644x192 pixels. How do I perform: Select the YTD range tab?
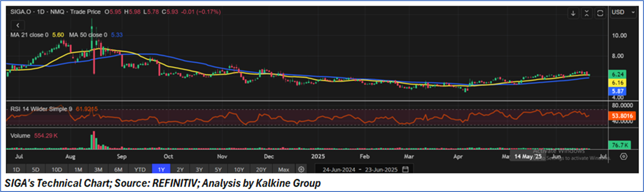coord(140,169)
